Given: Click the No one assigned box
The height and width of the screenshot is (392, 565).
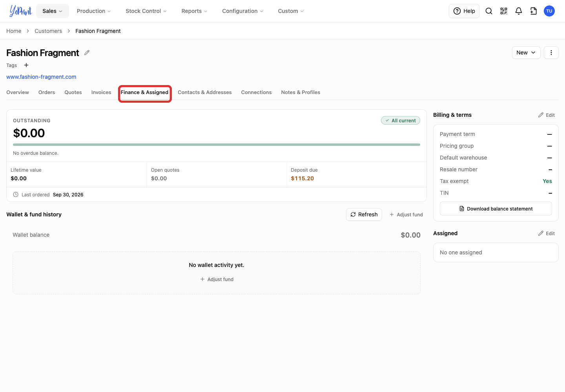Looking at the screenshot, I should (x=496, y=252).
